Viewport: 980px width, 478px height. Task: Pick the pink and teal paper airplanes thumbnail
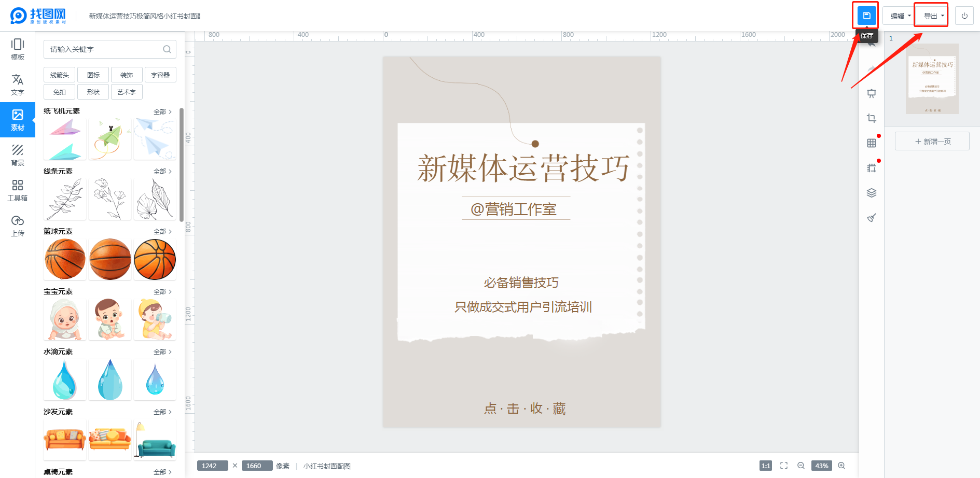(x=65, y=139)
